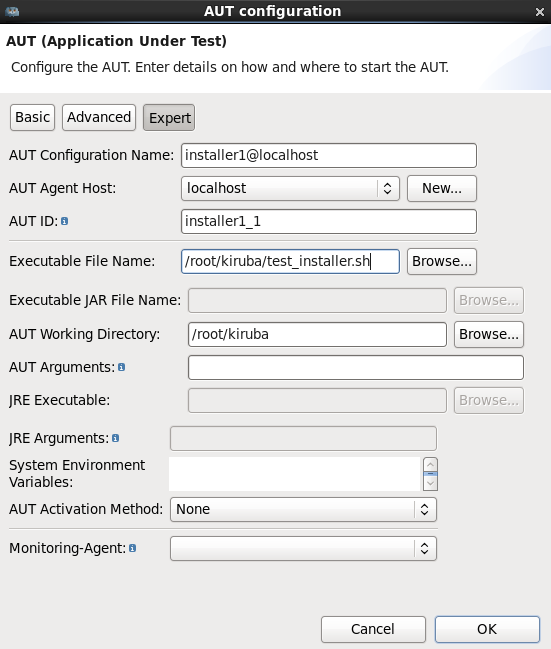
Task: Switch to the Advanced configuration view
Action: (99, 118)
